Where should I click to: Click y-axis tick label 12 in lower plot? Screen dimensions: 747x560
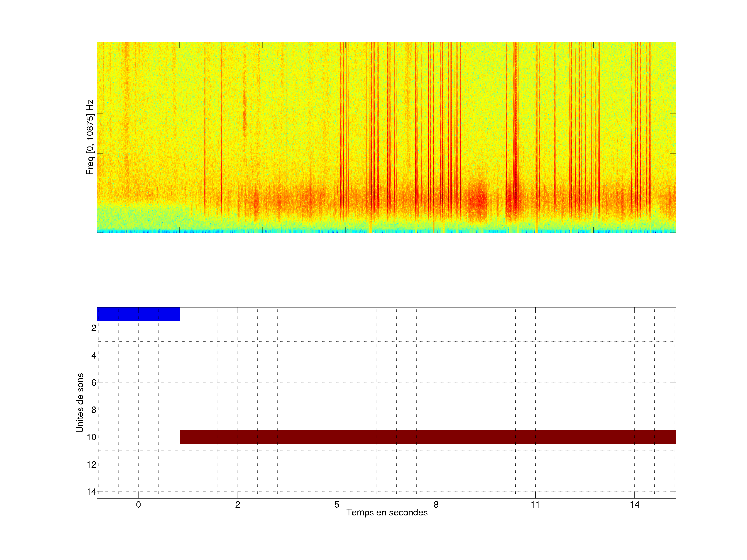[92, 465]
